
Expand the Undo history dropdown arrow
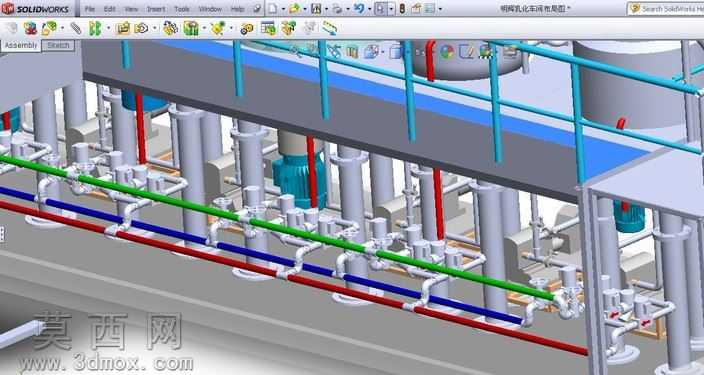370,9
